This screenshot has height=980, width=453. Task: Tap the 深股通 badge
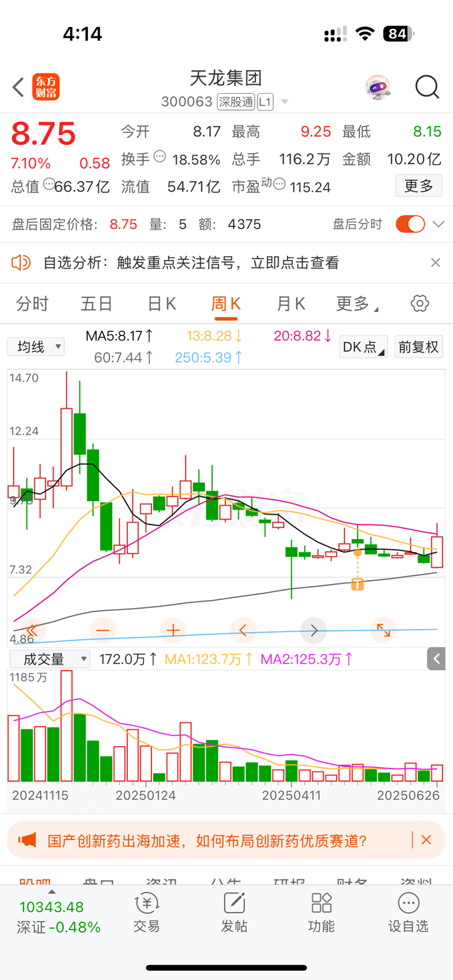[x=236, y=102]
